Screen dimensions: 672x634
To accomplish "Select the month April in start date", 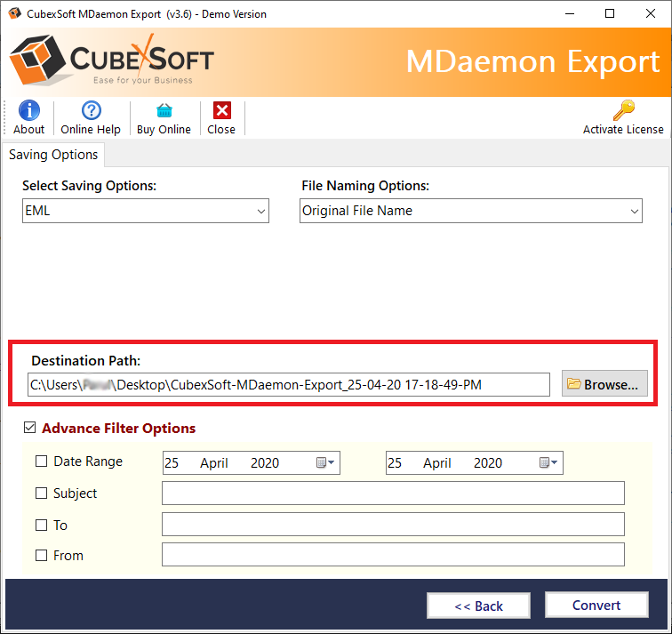I will click(x=214, y=463).
